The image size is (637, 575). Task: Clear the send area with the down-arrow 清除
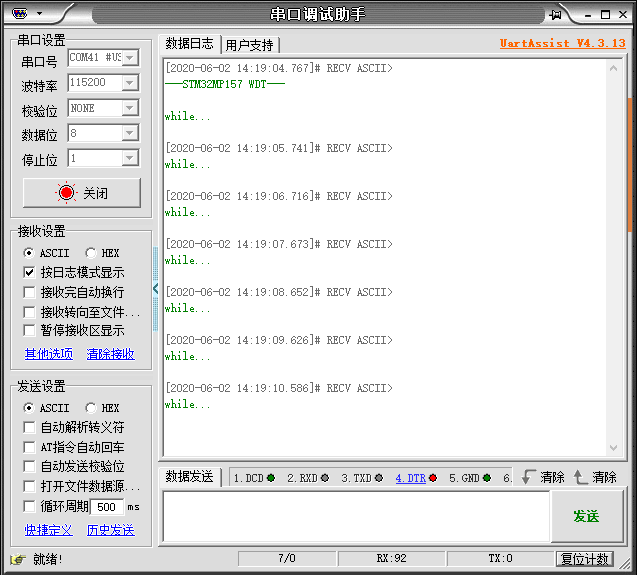click(x=543, y=477)
